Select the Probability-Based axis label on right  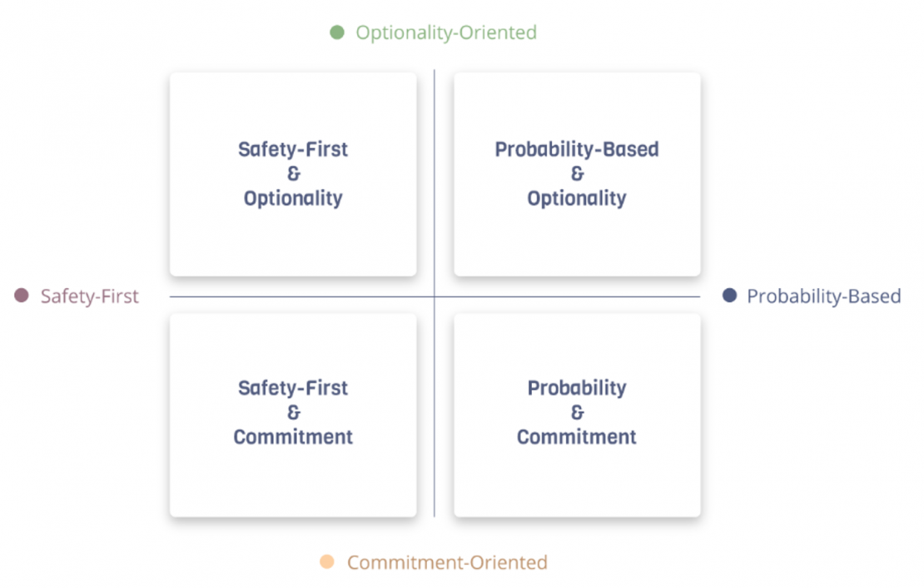coord(823,296)
